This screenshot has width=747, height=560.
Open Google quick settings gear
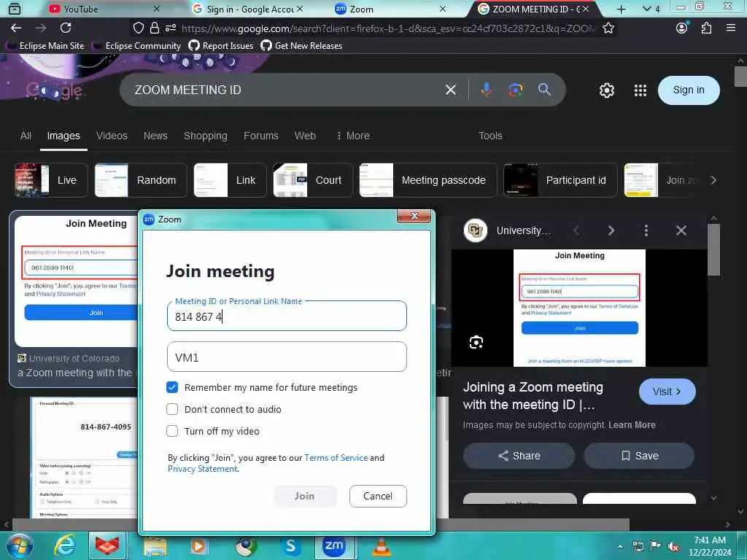[606, 90]
